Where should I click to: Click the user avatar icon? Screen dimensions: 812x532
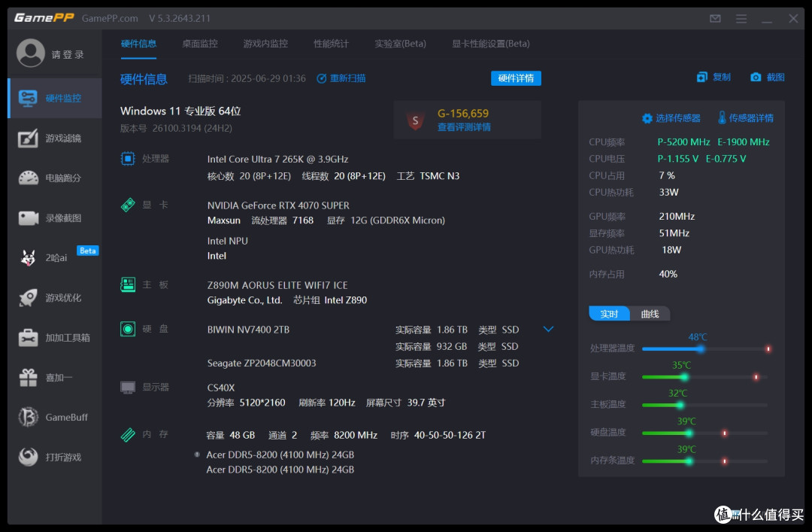click(x=31, y=53)
